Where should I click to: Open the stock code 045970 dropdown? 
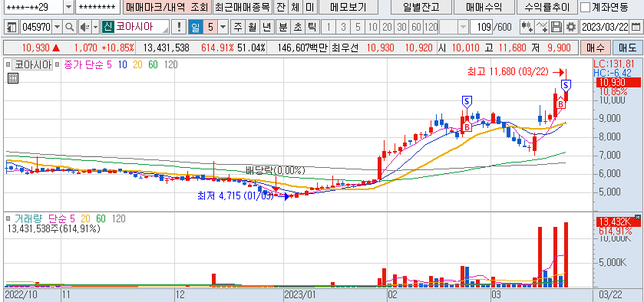click(x=57, y=28)
